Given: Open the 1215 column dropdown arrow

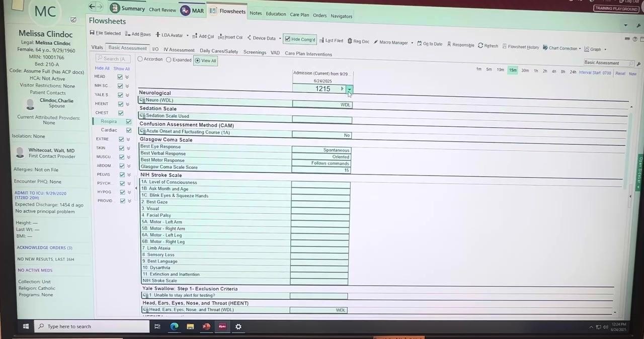Looking at the screenshot, I should tap(349, 89).
